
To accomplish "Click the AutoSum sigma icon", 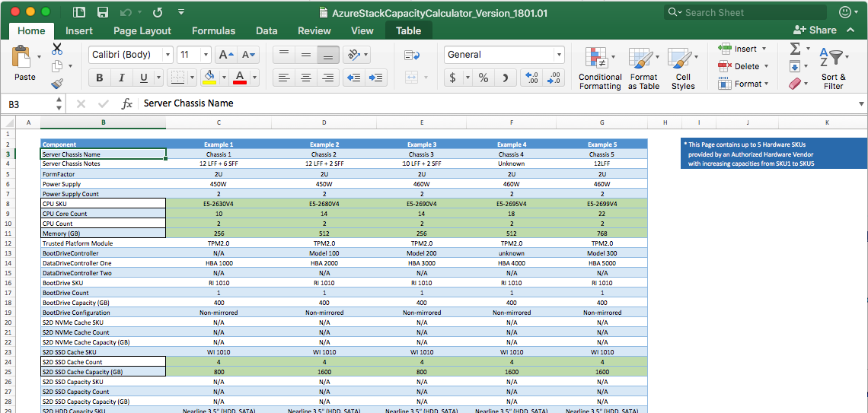I will point(795,49).
